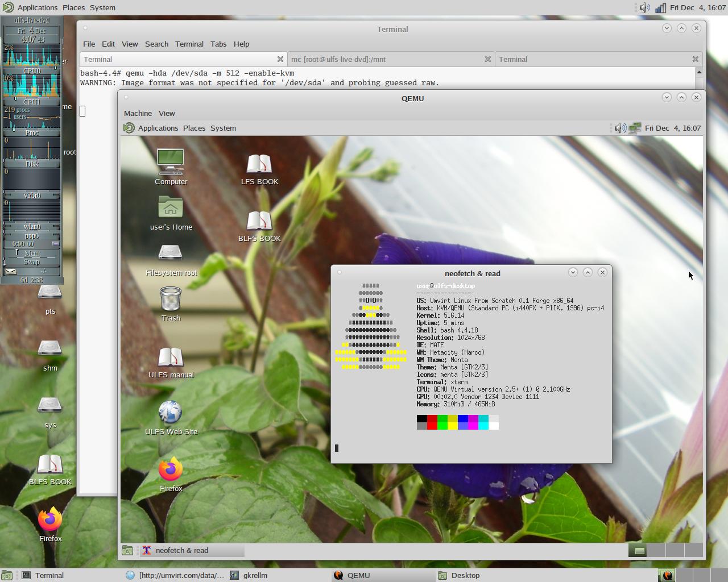Open the QEMU Machine menu
Viewport: 728px width, 582px height.
coord(138,113)
